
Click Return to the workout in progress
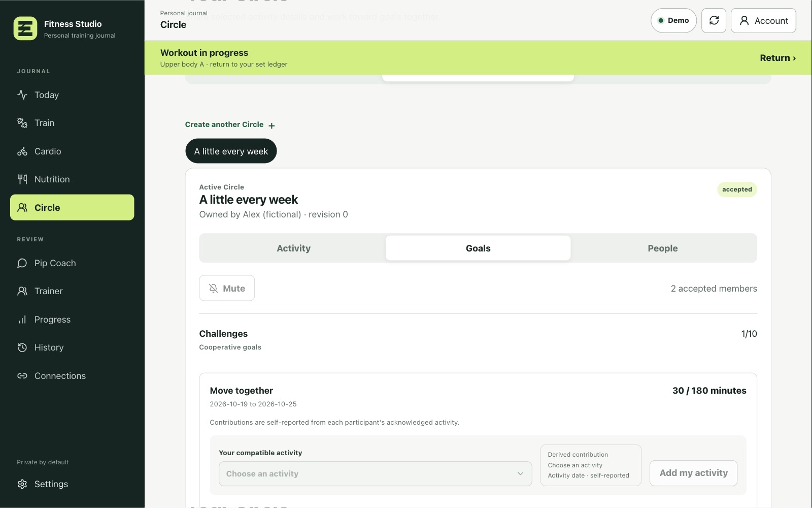tap(777, 58)
